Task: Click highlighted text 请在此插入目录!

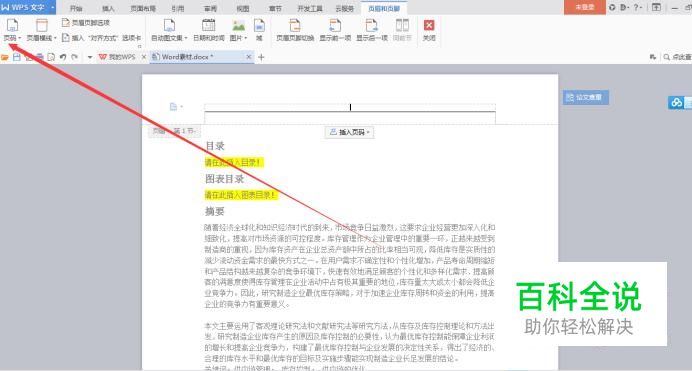Action: [233, 162]
